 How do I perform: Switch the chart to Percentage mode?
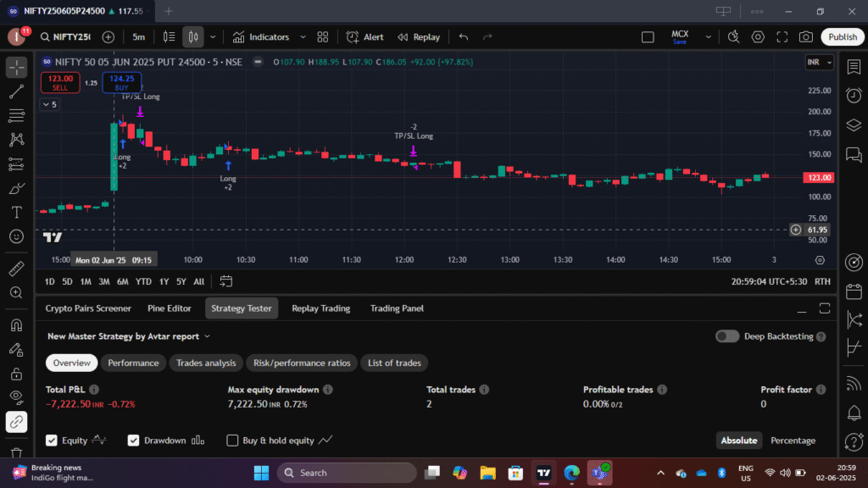pos(793,441)
